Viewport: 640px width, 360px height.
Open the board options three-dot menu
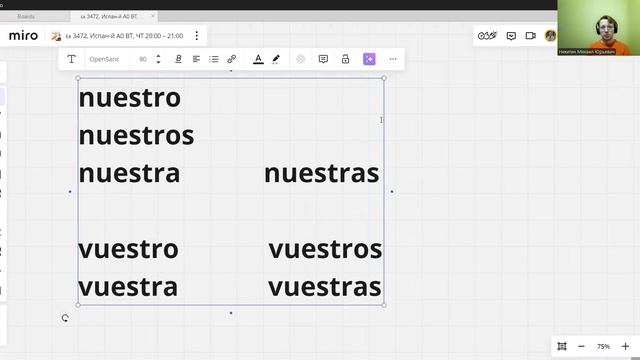coord(197,36)
